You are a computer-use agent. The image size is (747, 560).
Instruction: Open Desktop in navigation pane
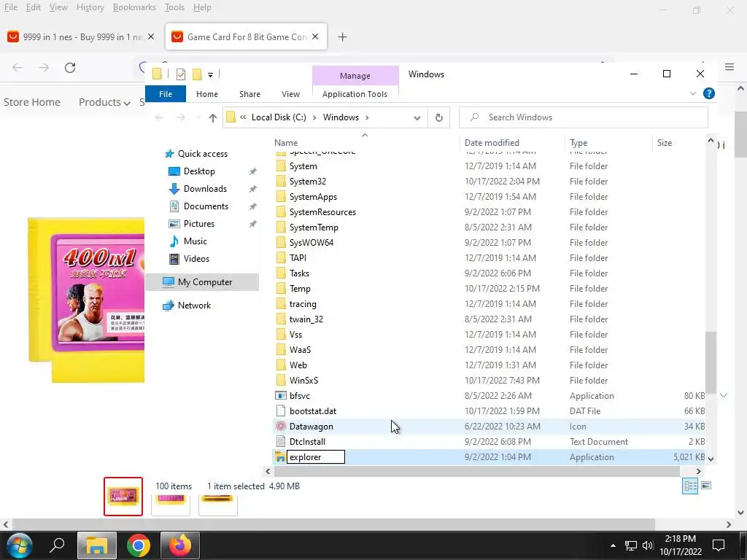point(199,171)
